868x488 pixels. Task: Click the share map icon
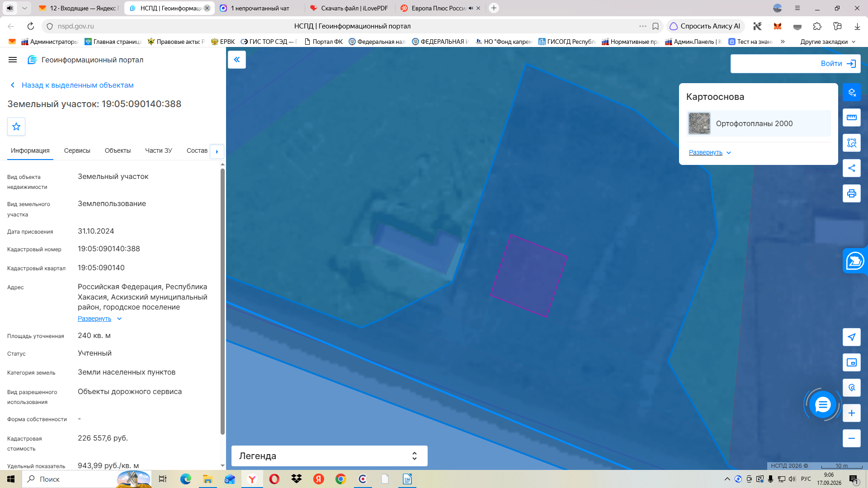coord(852,168)
